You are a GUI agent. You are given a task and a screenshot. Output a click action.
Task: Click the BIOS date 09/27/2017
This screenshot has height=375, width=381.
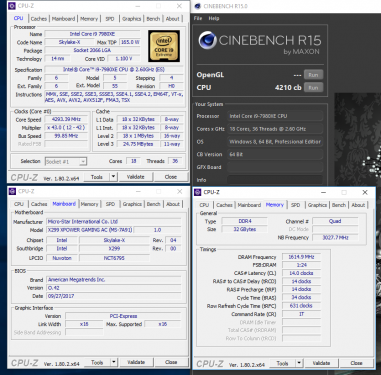coord(114,296)
